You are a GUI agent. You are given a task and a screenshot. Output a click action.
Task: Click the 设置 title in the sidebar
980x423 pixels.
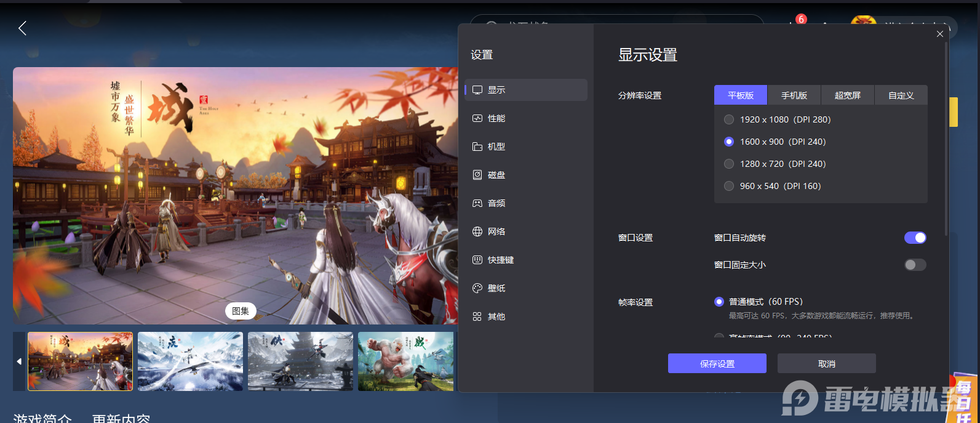click(482, 55)
